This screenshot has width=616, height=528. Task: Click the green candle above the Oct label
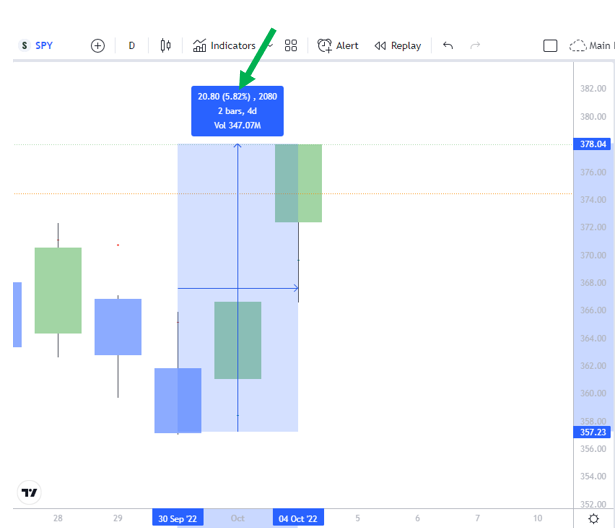pyautogui.click(x=238, y=340)
